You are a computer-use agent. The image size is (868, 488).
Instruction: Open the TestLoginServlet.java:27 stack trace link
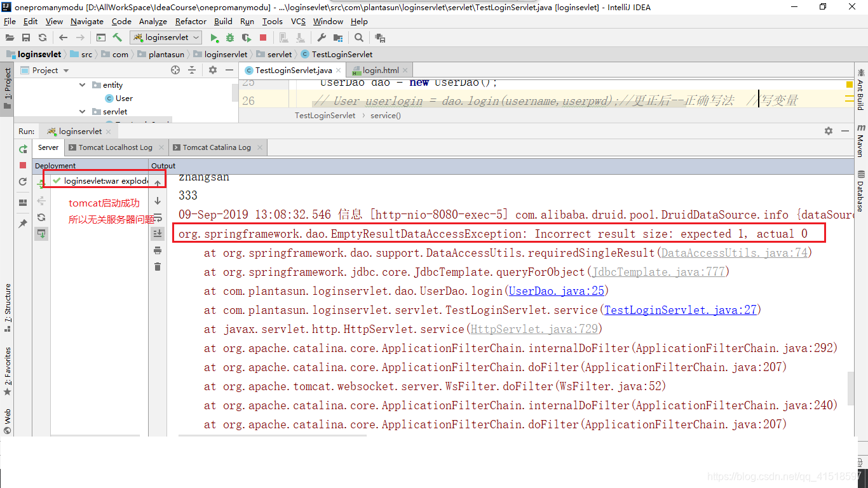coord(680,310)
